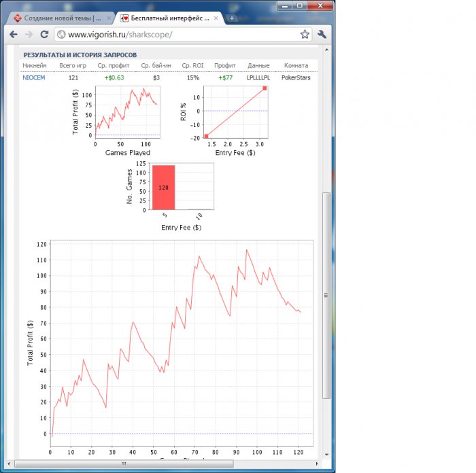
Task: Go back with the browser back arrow
Action: point(14,35)
